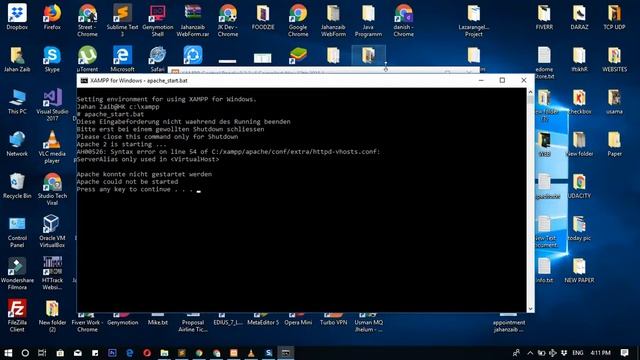
Task: Open Cortana search circle on taskbar
Action: (25, 353)
